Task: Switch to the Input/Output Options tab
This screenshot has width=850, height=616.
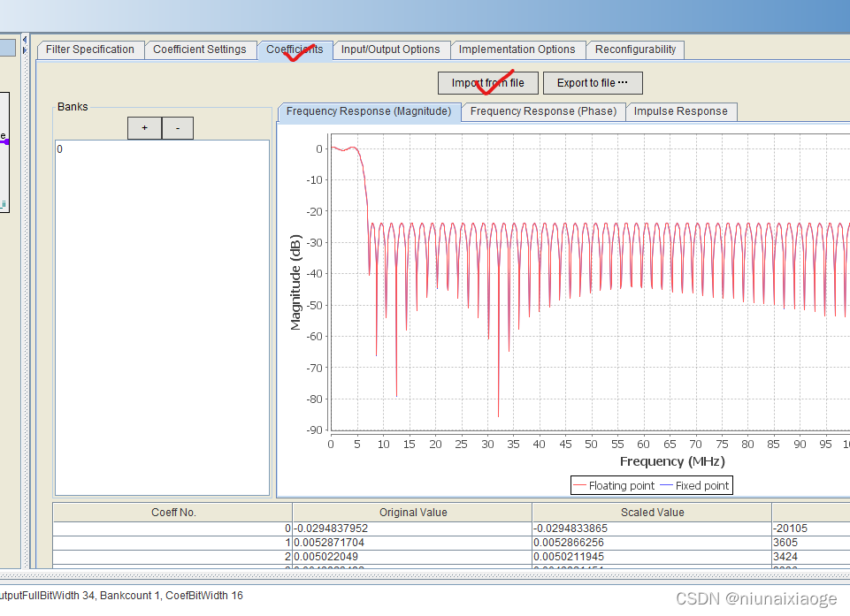Action: [392, 49]
